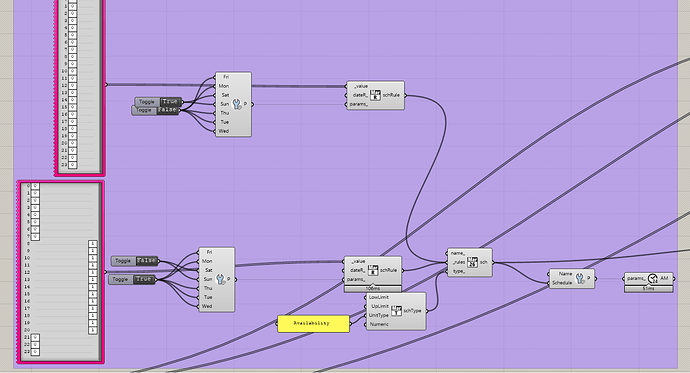Click the UnitType input port
This screenshot has width=690, height=373.
click(x=378, y=315)
